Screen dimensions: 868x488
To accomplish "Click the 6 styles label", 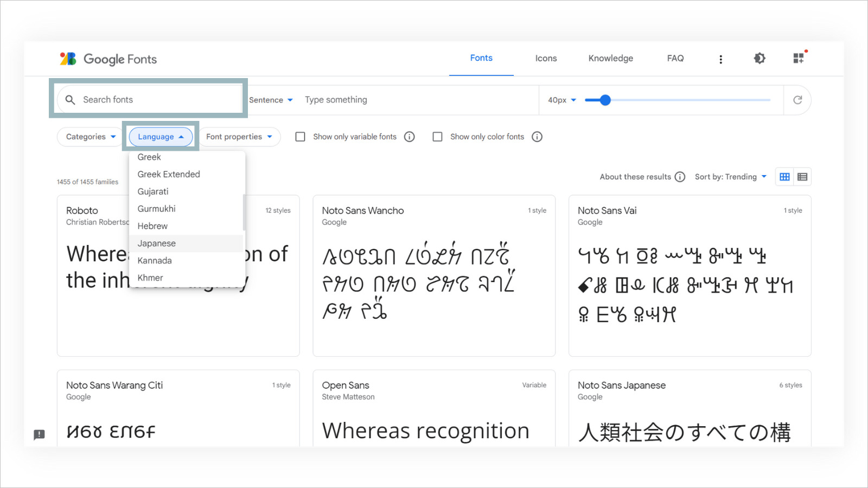I will point(790,385).
